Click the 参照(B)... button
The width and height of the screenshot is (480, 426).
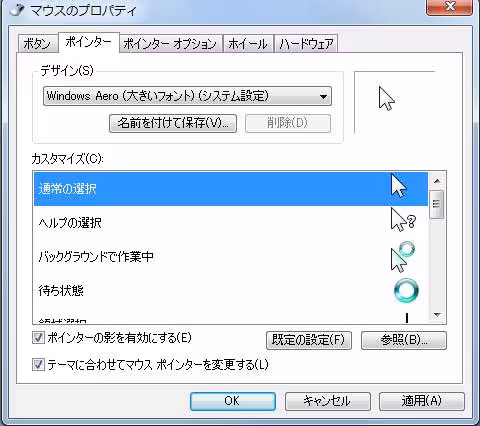pyautogui.click(x=404, y=340)
